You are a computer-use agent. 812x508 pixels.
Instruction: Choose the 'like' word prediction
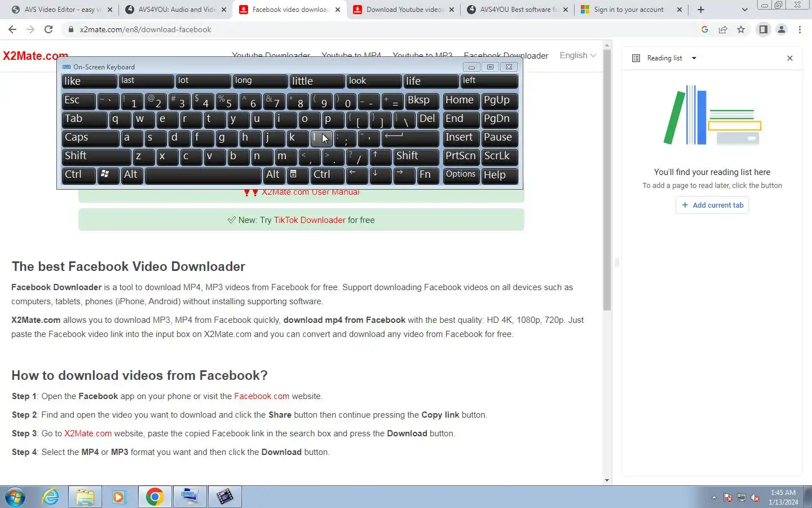click(89, 81)
